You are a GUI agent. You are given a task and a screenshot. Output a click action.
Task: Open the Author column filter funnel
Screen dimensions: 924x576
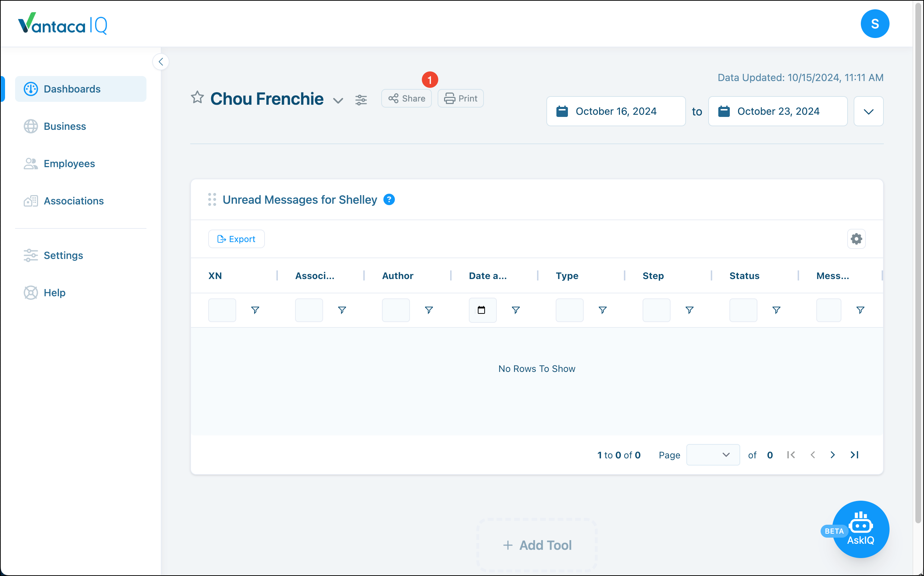pyautogui.click(x=429, y=310)
